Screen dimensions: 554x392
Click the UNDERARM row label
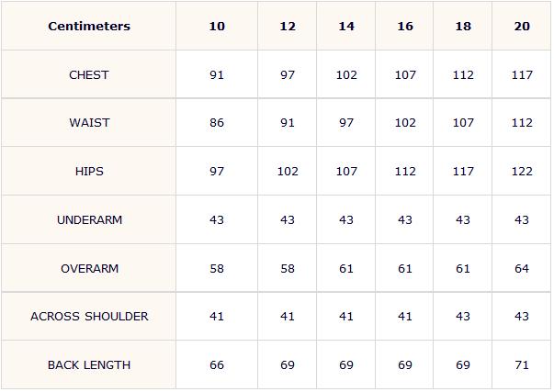(89, 219)
